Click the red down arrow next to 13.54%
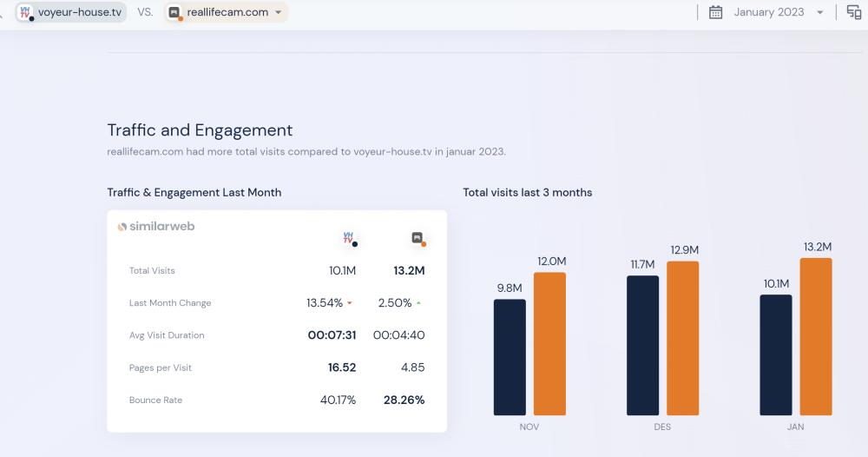The width and height of the screenshot is (868, 457). tap(350, 303)
